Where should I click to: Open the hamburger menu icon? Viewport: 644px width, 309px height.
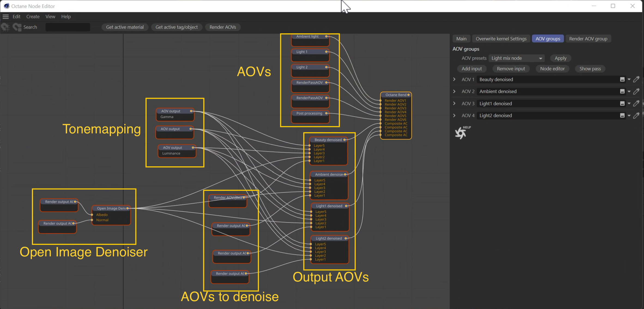click(x=6, y=17)
